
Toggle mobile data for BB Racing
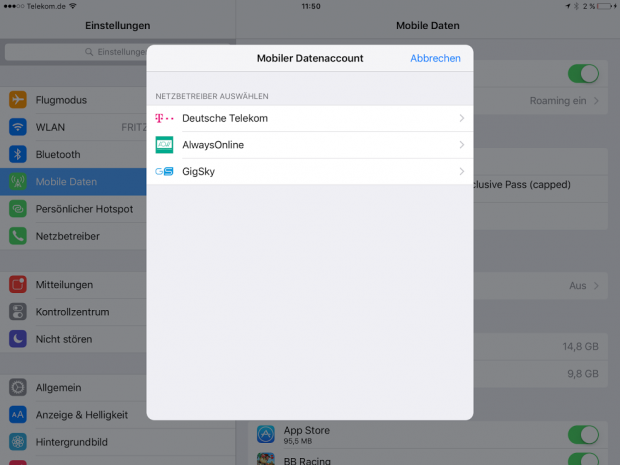point(583,459)
